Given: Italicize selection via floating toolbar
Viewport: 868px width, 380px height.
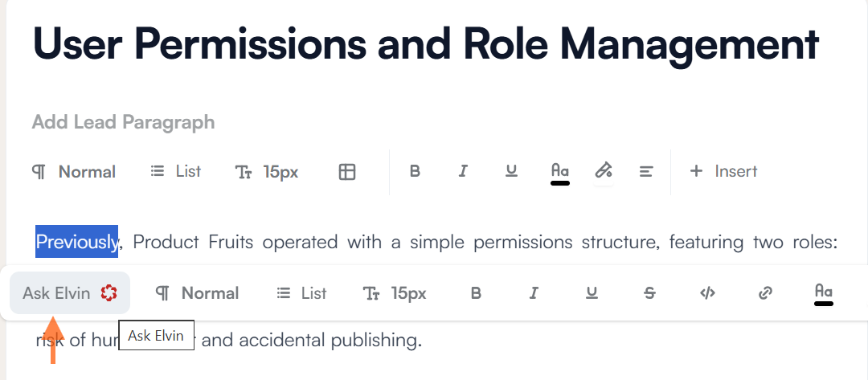Looking at the screenshot, I should 534,293.
